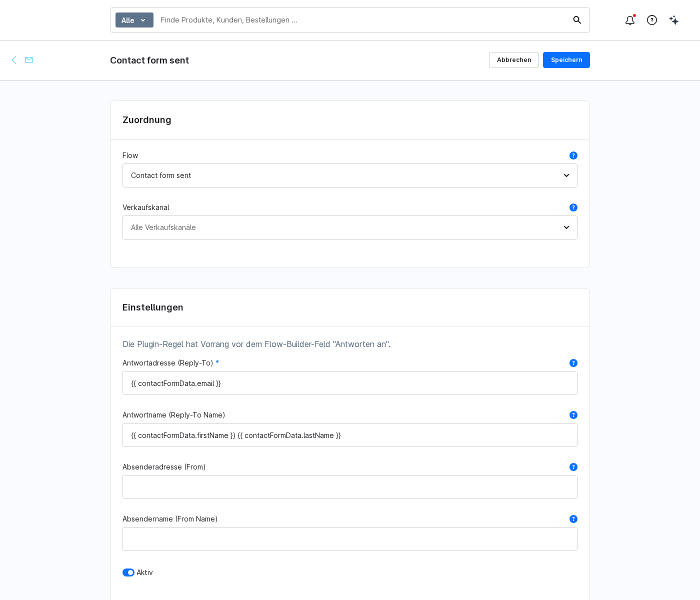This screenshot has height=600, width=700.
Task: Show help tooltip for the Flow field
Action: point(573,155)
